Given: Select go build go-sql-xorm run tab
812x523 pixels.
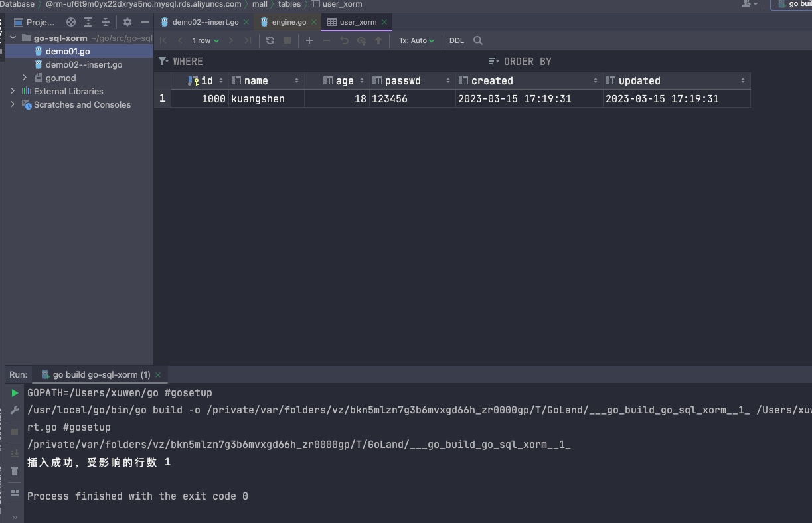Looking at the screenshot, I should (102, 375).
